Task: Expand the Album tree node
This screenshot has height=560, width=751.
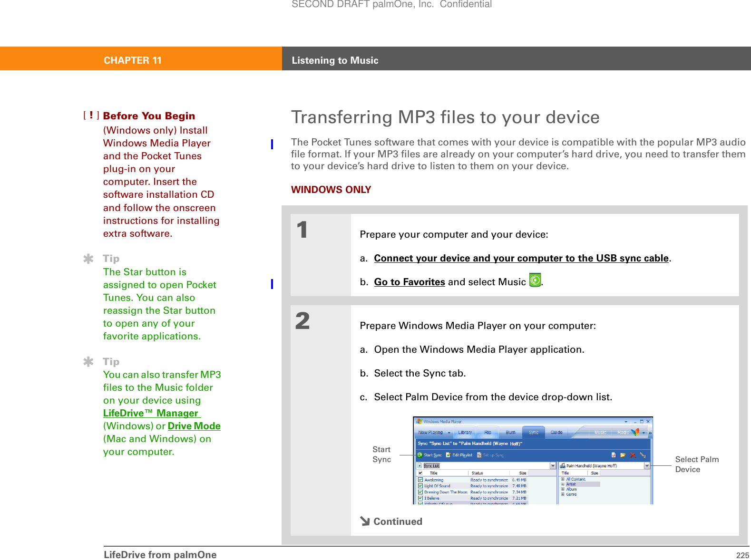Action: click(563, 489)
